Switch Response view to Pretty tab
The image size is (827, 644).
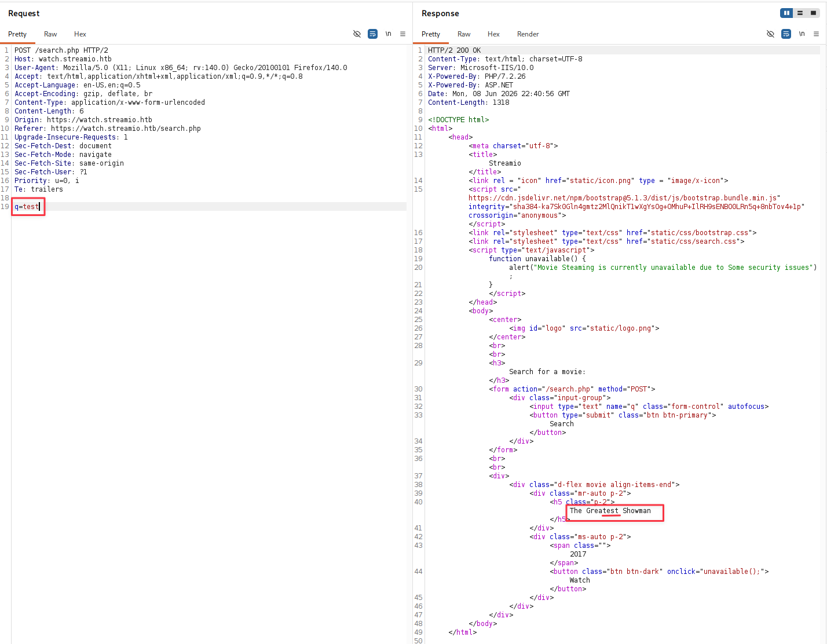pos(431,34)
